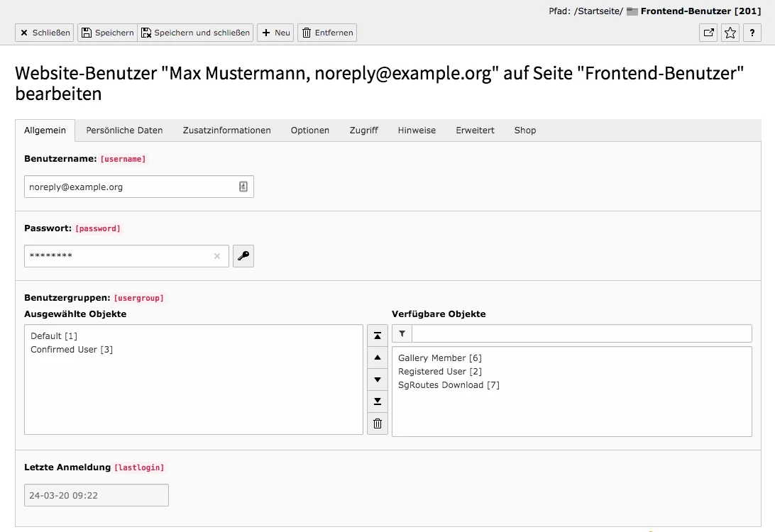Clear the password field using the X icon
775x532 pixels.
pyautogui.click(x=217, y=256)
